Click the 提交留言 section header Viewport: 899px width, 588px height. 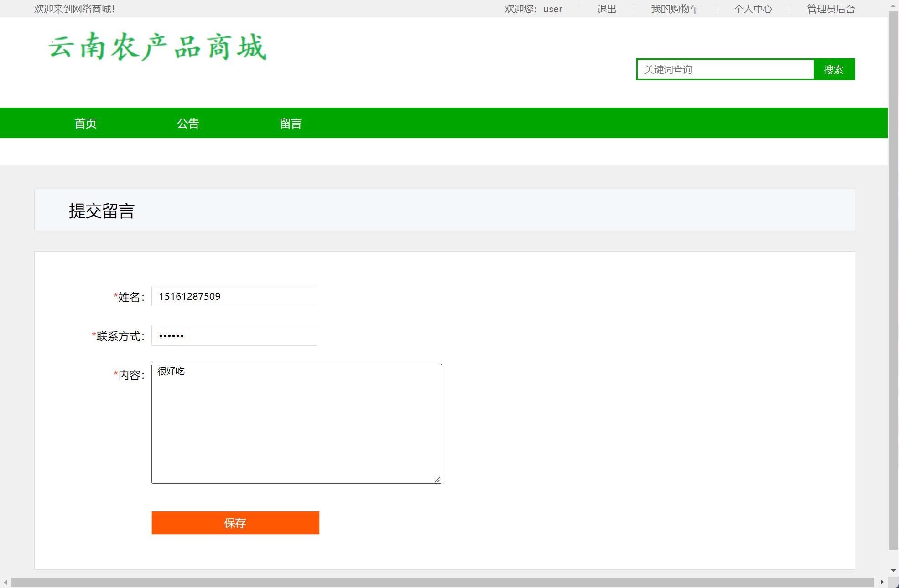pos(101,210)
